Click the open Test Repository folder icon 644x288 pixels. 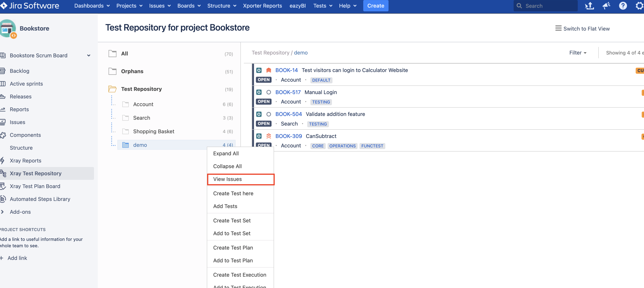click(112, 89)
